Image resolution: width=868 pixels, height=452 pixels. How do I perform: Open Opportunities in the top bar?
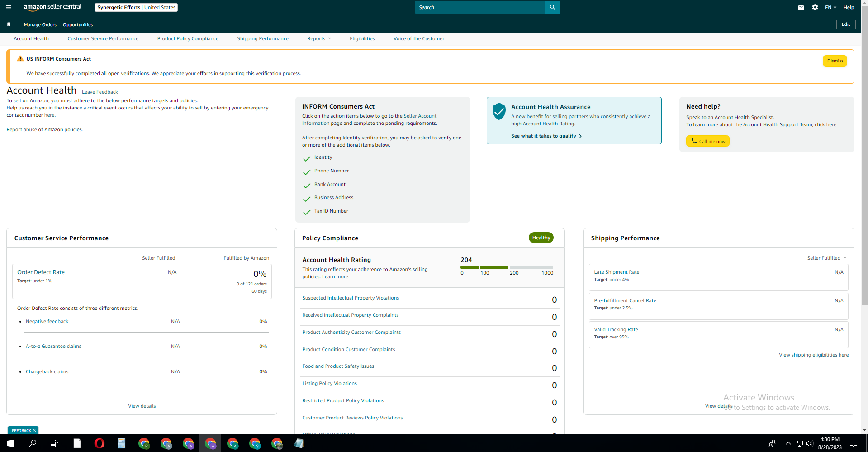pos(78,24)
